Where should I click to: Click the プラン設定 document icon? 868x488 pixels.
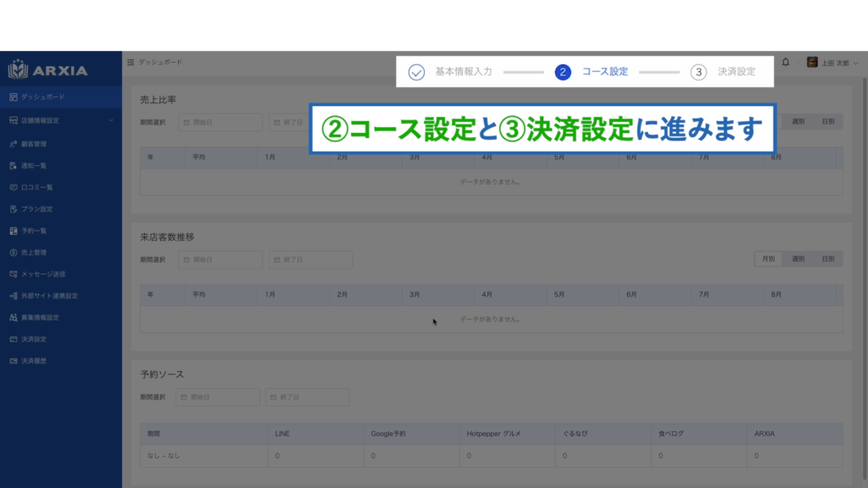14,208
